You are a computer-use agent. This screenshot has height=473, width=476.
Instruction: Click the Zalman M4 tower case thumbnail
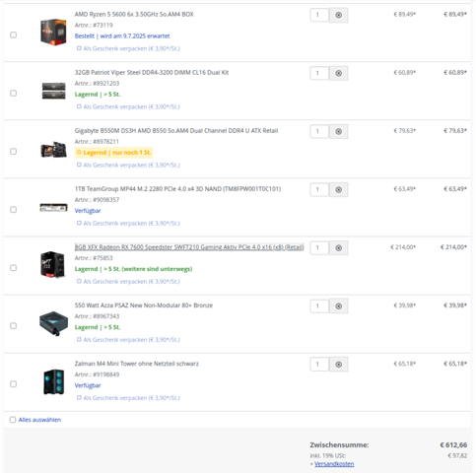click(54, 381)
